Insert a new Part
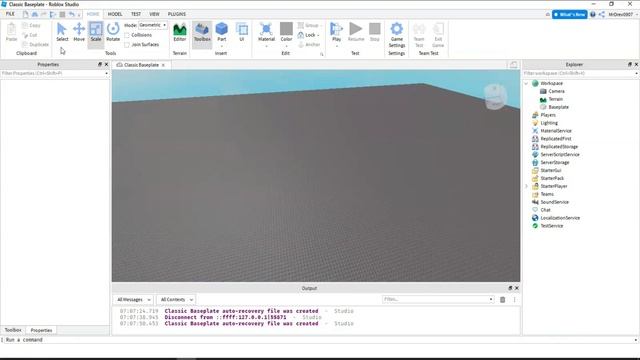 pyautogui.click(x=222, y=32)
